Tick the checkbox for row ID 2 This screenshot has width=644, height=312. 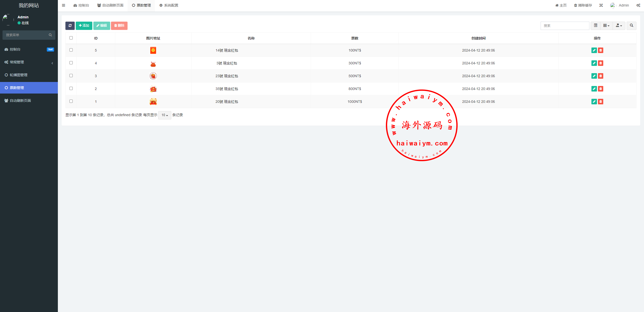tap(71, 88)
